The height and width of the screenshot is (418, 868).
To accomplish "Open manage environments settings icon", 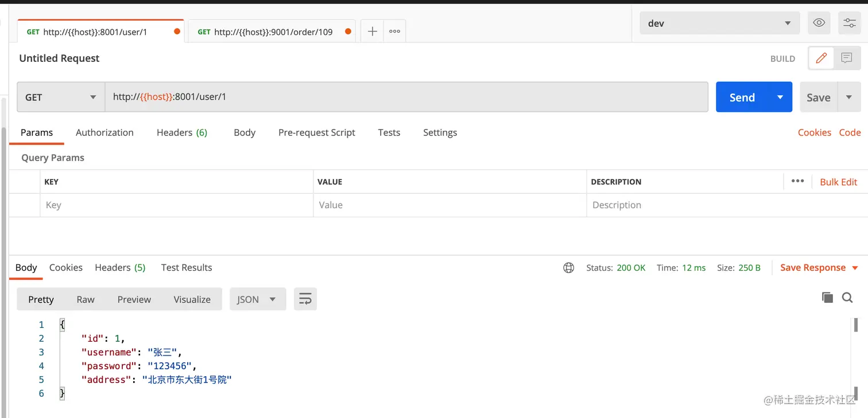I will [x=850, y=23].
